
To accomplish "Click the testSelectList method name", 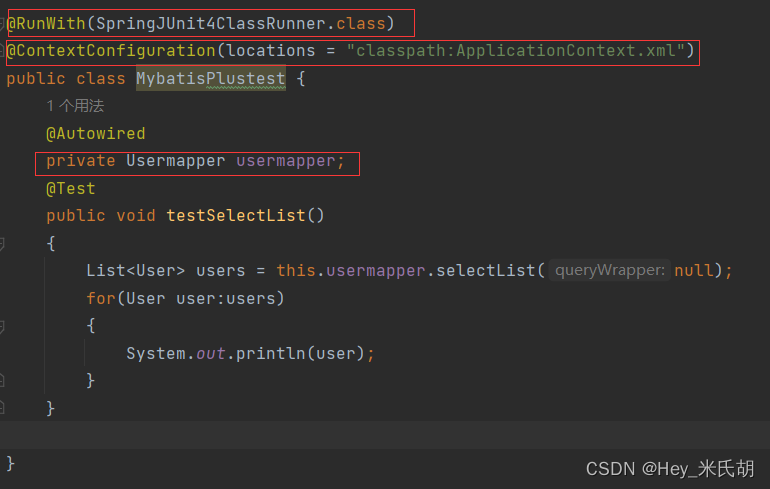I will pyautogui.click(x=236, y=216).
